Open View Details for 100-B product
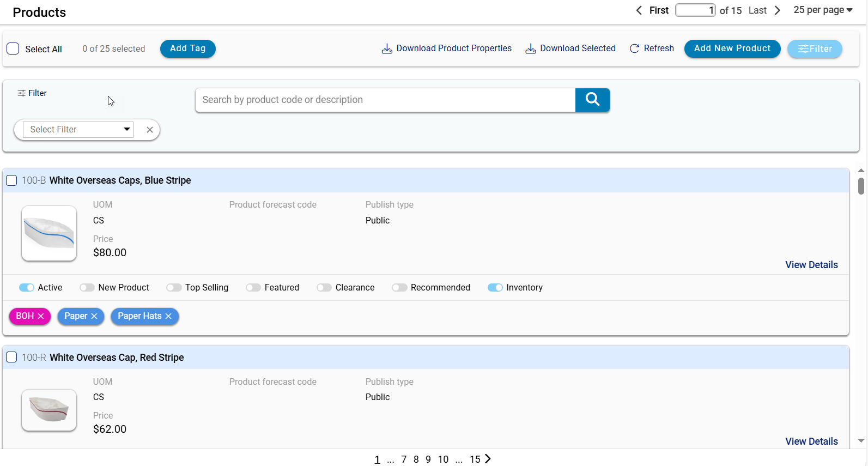 point(811,265)
